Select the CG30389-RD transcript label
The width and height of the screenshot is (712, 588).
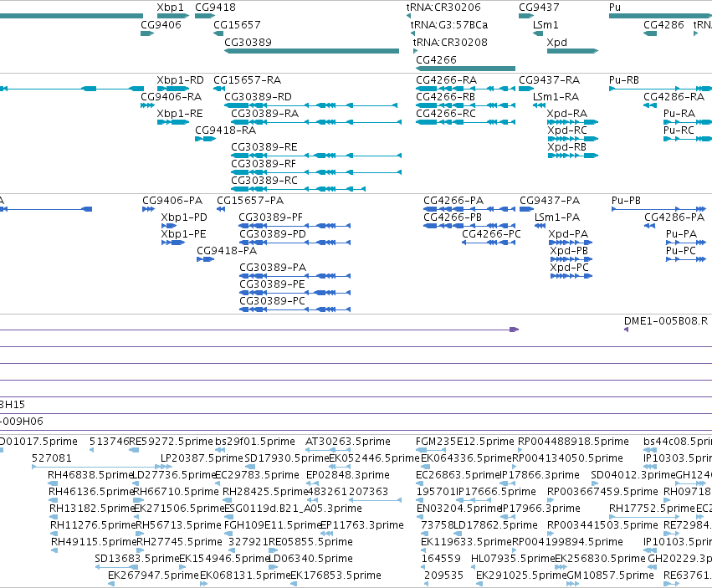pyautogui.click(x=258, y=97)
